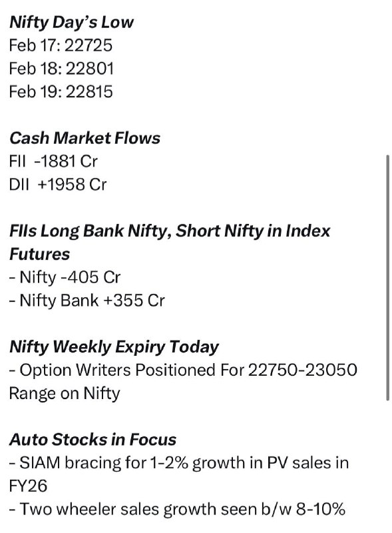Click the 22750-23050 range figure

tap(303, 370)
